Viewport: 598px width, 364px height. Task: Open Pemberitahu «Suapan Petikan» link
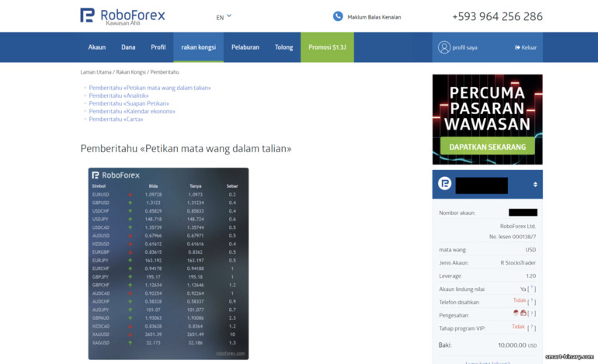coord(129,103)
